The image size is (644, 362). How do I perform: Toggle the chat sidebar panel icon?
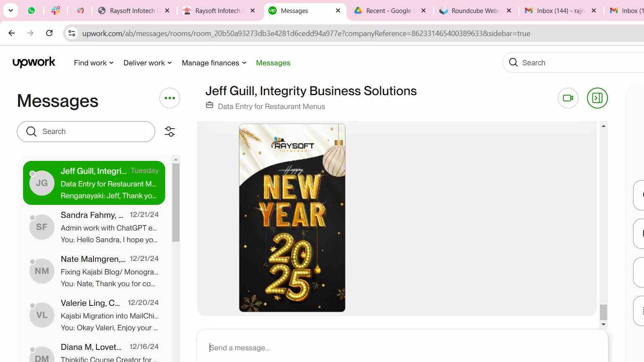click(x=597, y=98)
